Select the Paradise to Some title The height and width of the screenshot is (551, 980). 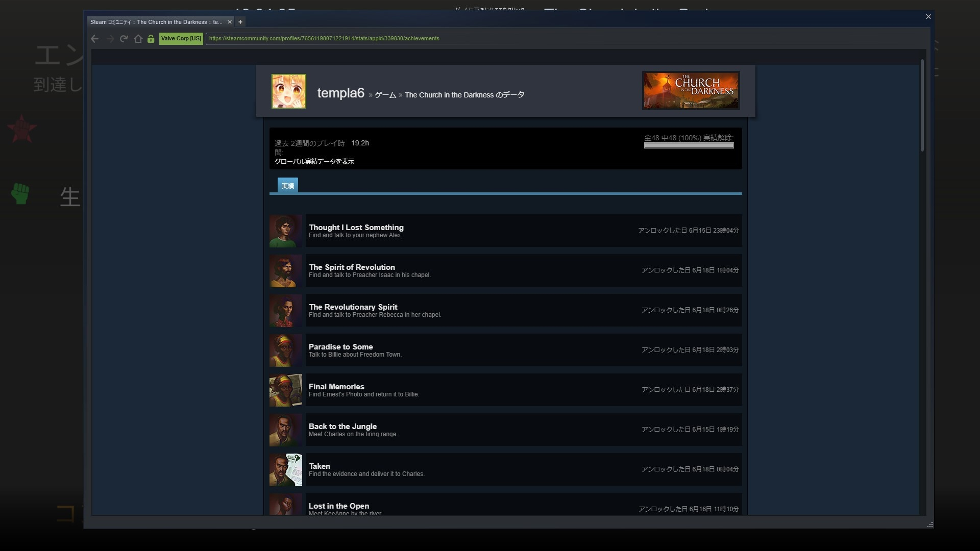[340, 347]
